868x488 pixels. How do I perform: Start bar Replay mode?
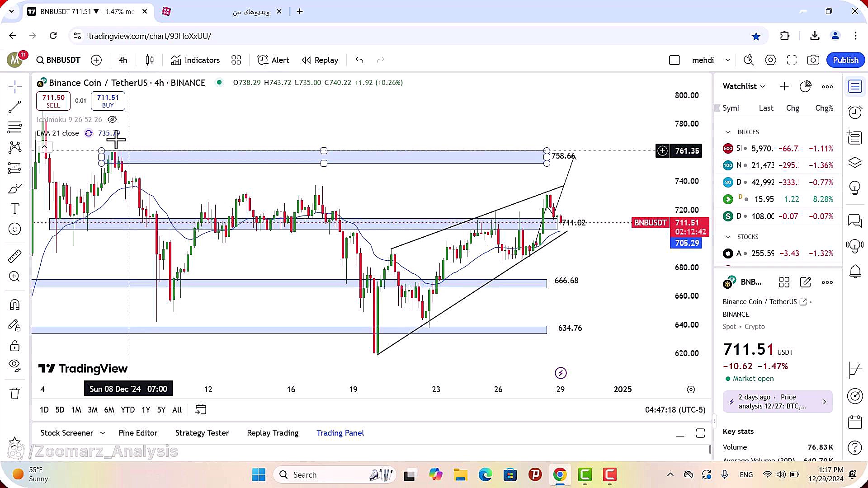(x=320, y=60)
